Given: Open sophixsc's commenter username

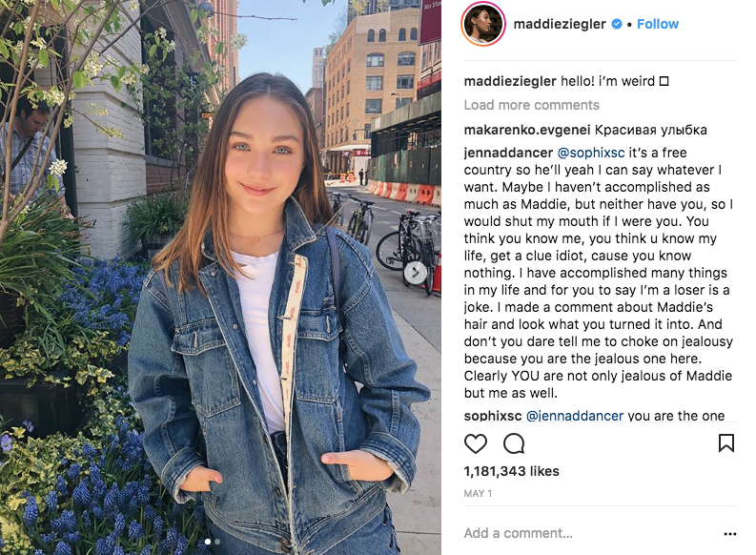Looking at the screenshot, I should point(493,416).
